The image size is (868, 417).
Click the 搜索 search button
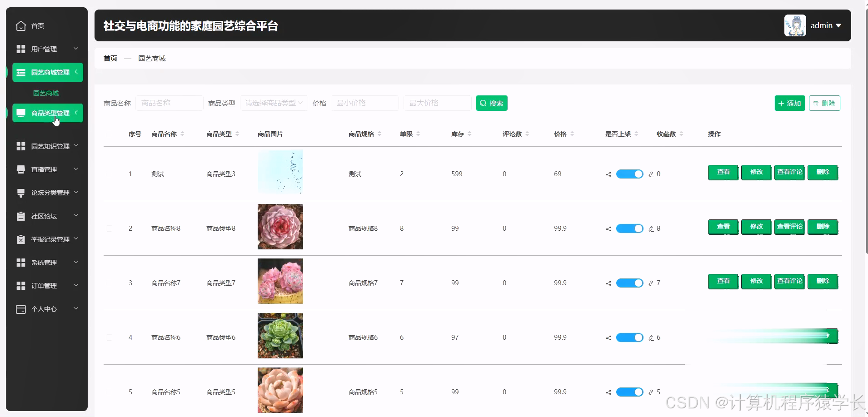[492, 103]
